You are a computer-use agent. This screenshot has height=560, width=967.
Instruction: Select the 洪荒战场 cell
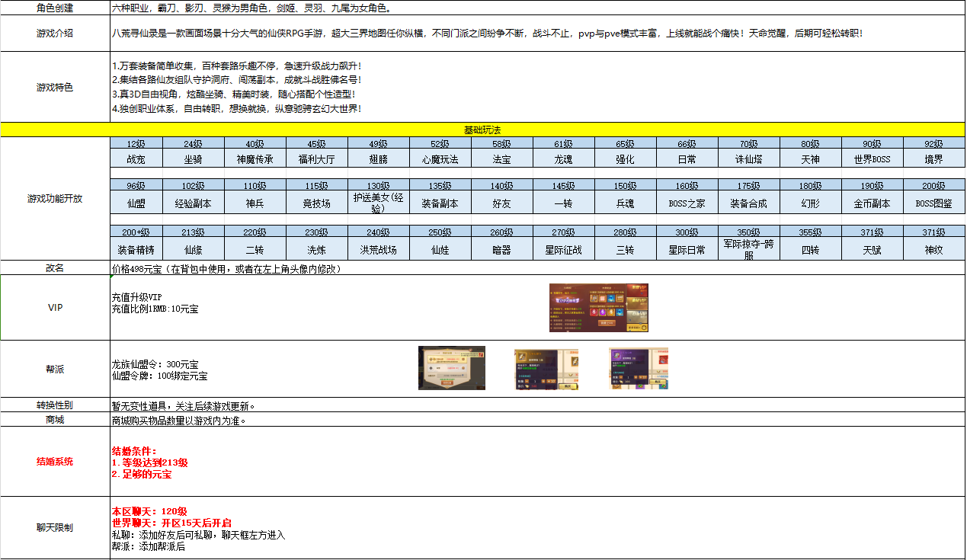click(x=378, y=249)
